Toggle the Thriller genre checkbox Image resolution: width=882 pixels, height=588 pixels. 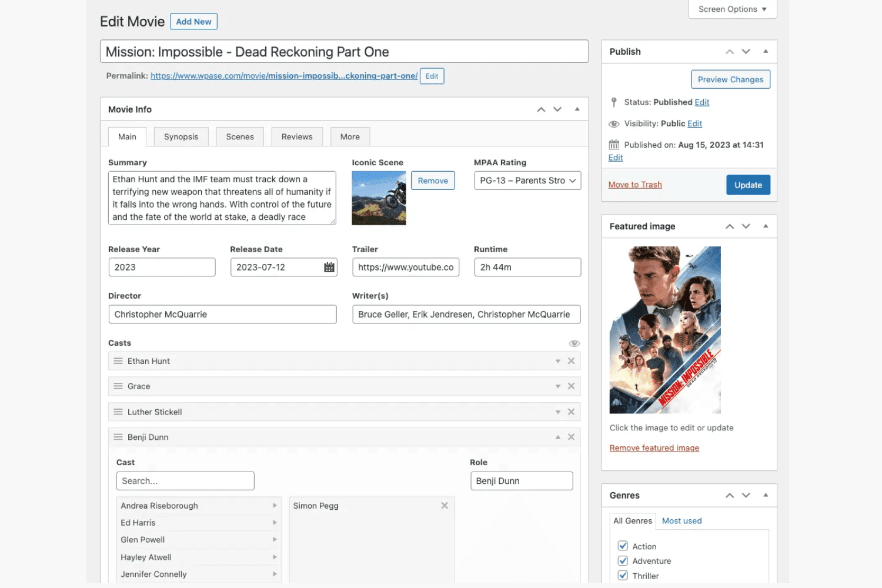click(623, 576)
